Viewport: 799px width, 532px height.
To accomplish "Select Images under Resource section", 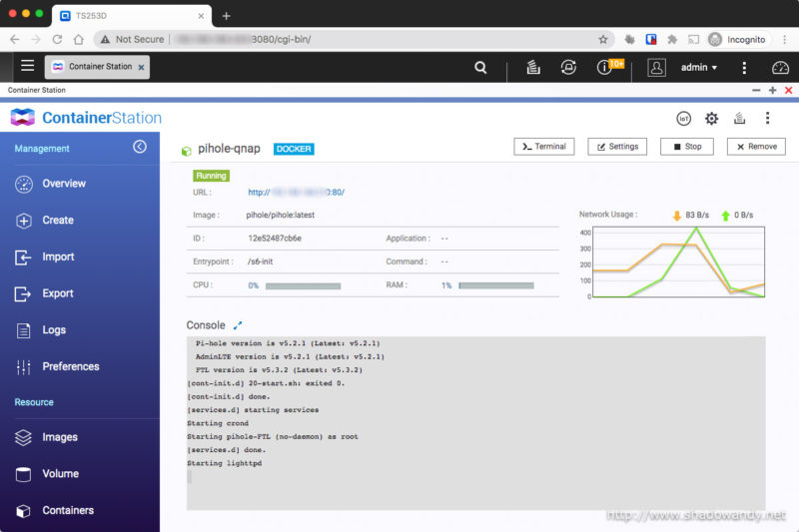I will pyautogui.click(x=59, y=437).
